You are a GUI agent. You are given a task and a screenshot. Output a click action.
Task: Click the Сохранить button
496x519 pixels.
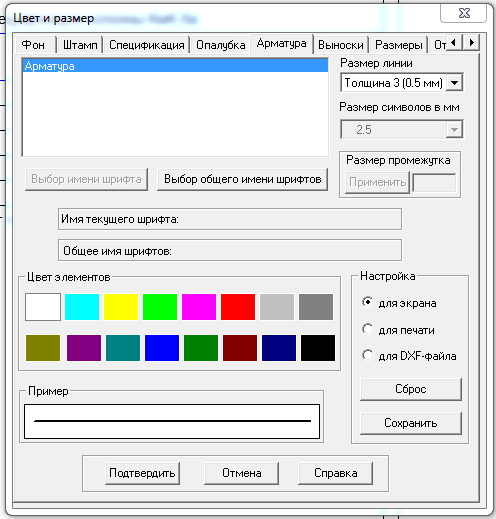click(411, 423)
